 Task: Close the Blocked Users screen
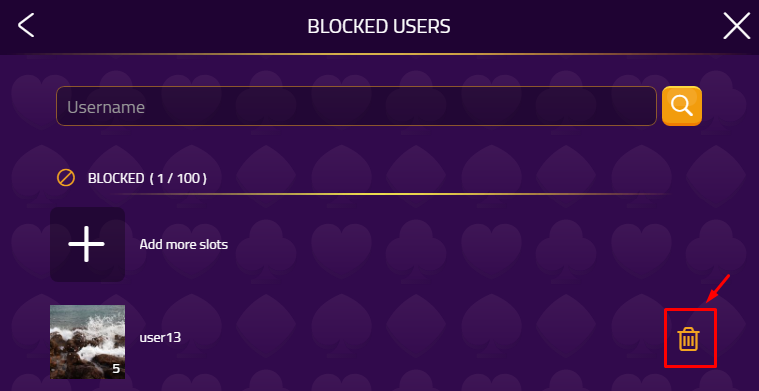tap(736, 26)
